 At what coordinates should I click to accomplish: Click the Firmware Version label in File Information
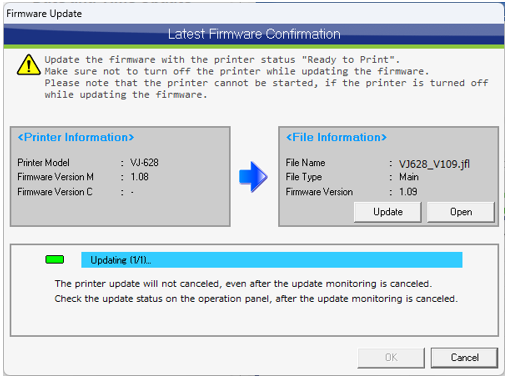coord(319,192)
